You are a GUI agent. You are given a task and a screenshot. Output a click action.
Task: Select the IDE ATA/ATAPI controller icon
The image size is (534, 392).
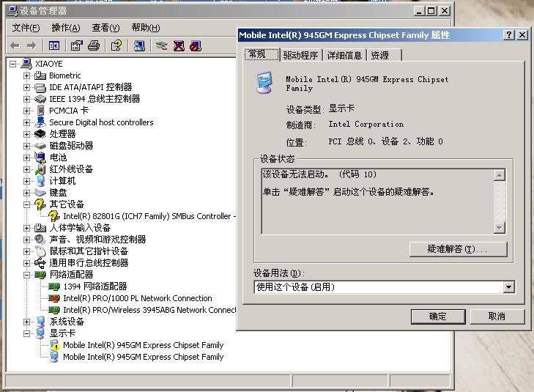click(x=40, y=87)
